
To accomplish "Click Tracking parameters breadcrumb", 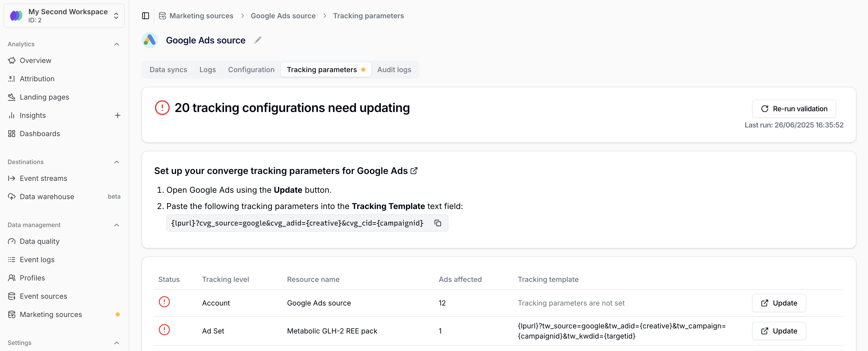I will coord(368,16).
